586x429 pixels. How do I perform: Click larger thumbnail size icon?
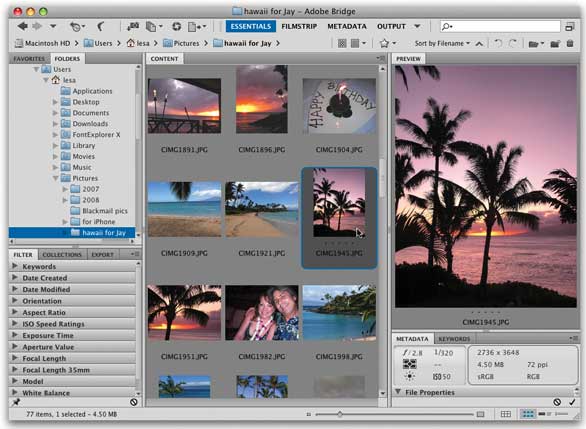pos(481,414)
